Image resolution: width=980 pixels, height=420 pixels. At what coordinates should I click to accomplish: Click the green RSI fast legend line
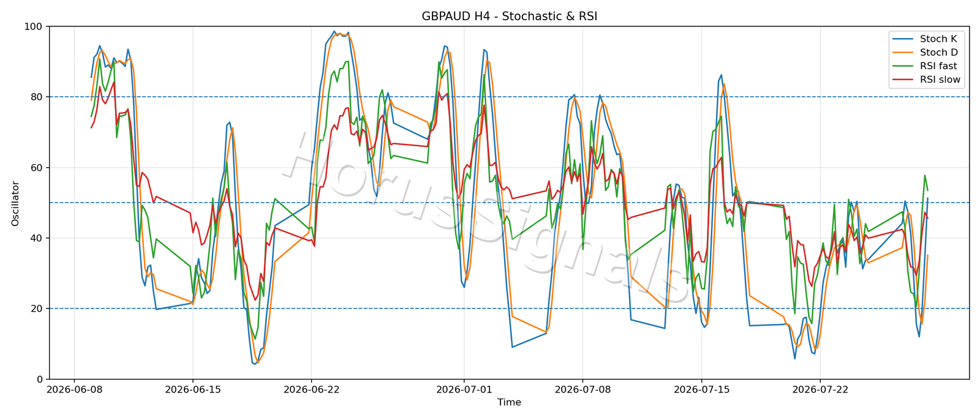(x=904, y=66)
